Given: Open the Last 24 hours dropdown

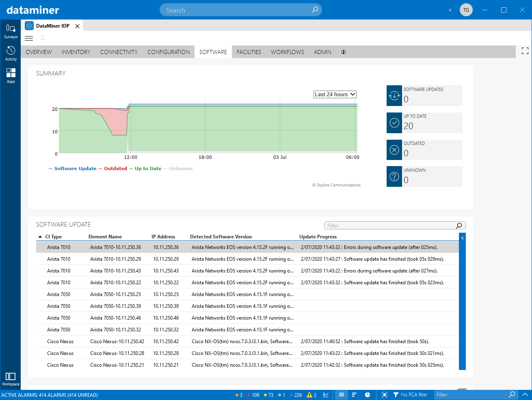Looking at the screenshot, I should point(335,94).
